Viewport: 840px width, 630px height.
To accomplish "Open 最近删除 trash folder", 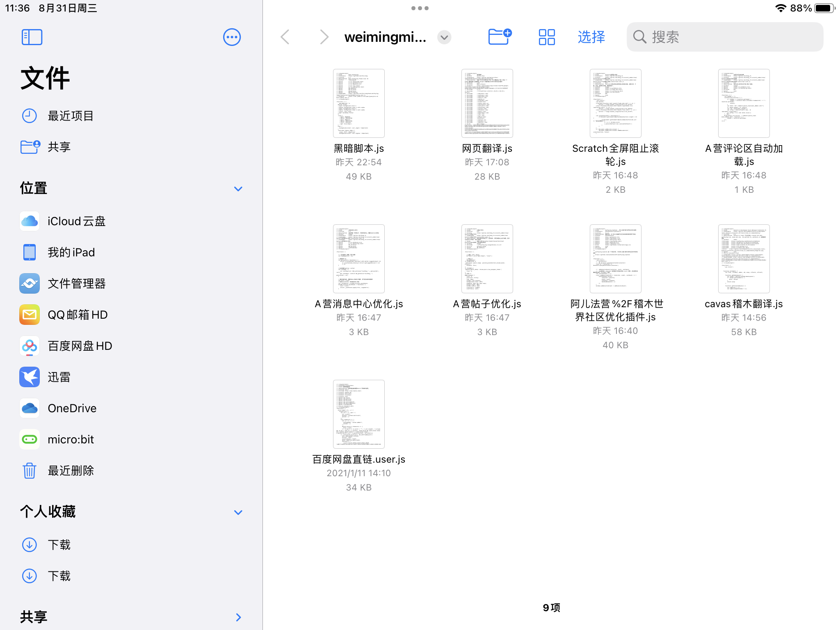I will (131, 470).
